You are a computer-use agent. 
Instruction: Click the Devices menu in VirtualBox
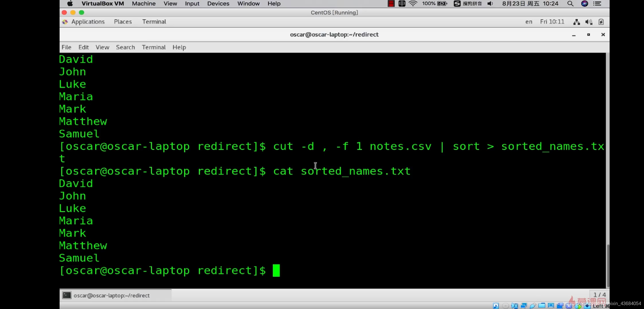pos(218,4)
